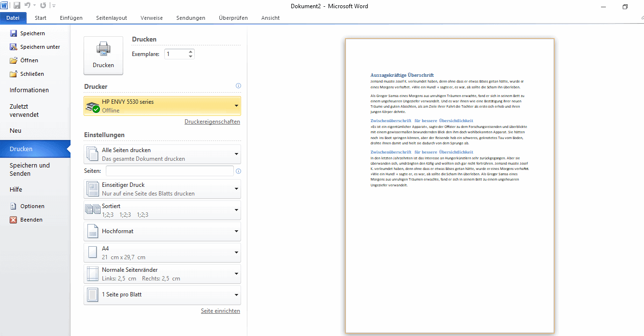
Task: Open Word Optionen via its icon
Action: tap(14, 206)
